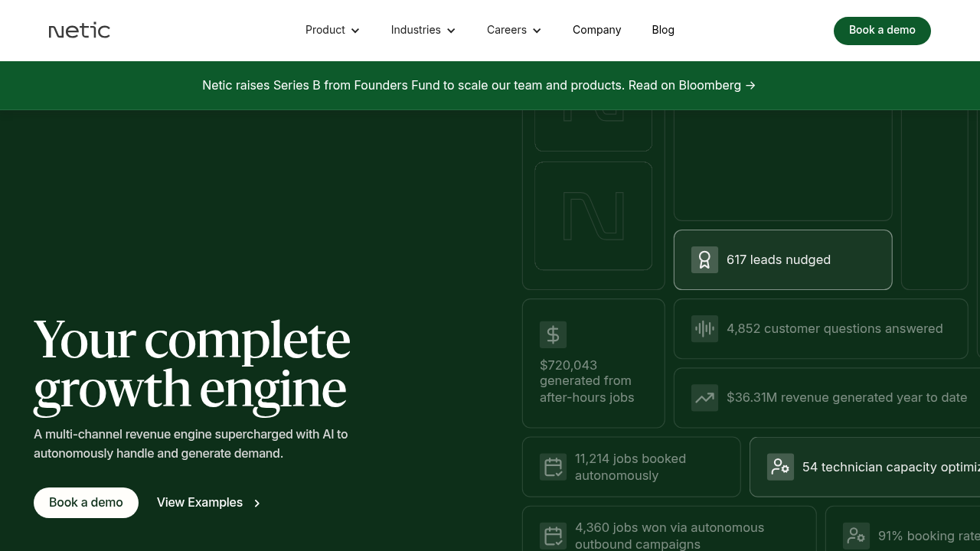The width and height of the screenshot is (980, 551).
Task: Click the multi-channel revenue engine description paragraph
Action: point(191,444)
